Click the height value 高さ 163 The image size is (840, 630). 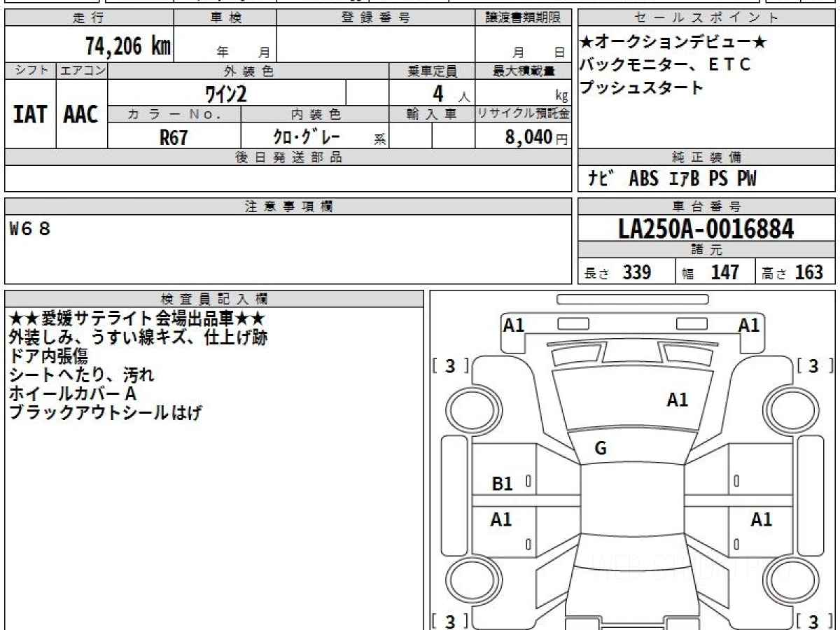click(x=793, y=272)
